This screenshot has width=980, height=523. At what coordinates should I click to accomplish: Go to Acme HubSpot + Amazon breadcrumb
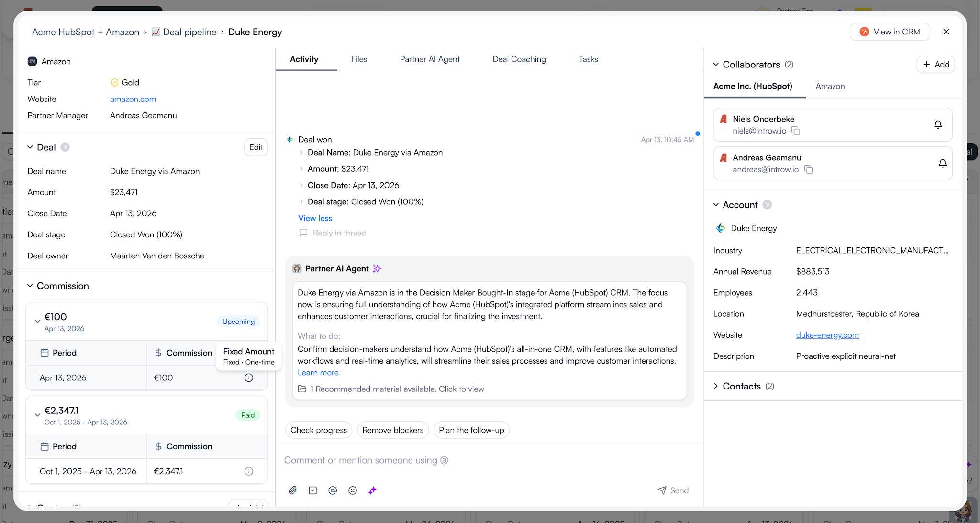86,32
